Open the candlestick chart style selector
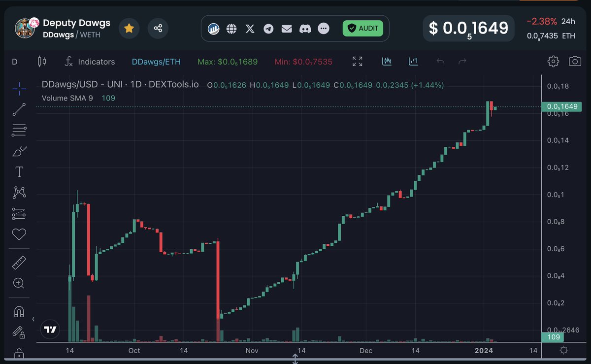This screenshot has width=591, height=364. coord(42,62)
